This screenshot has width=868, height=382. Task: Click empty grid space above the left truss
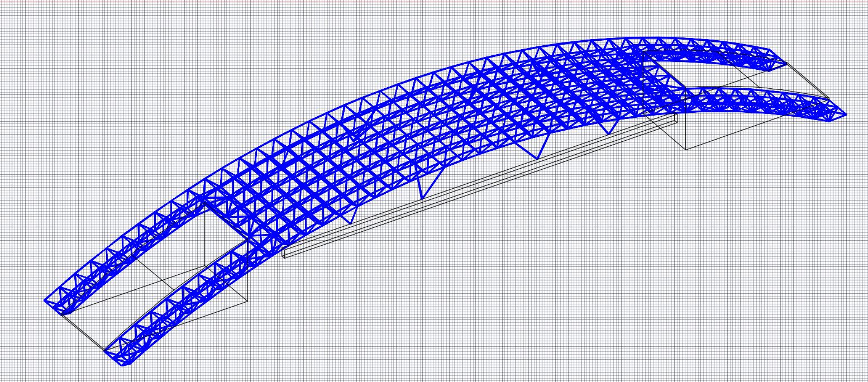coord(140,112)
